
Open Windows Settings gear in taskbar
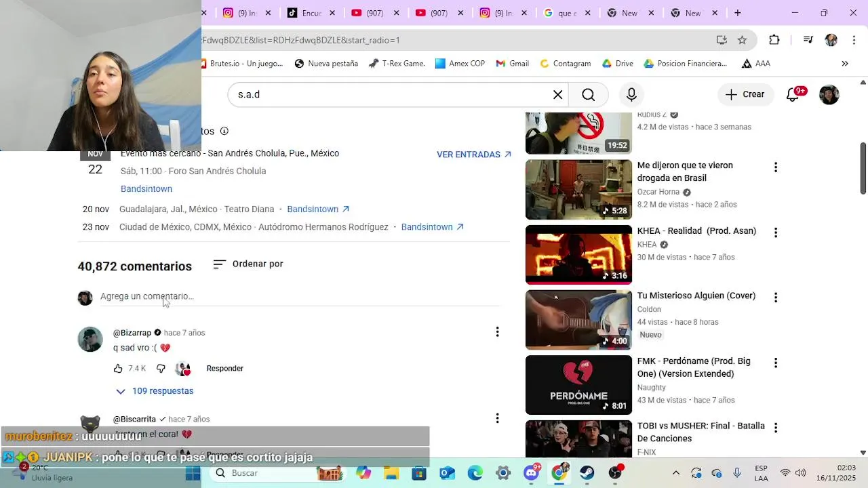(x=503, y=473)
